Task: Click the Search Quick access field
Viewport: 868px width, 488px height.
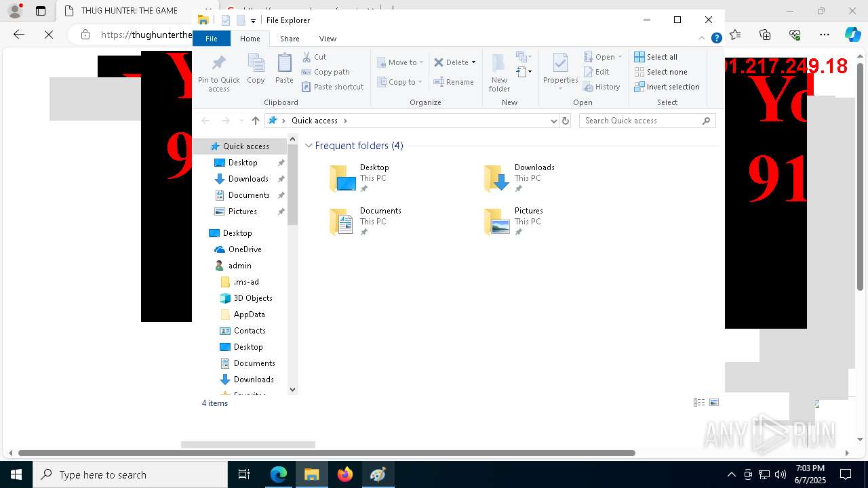Action: point(648,121)
